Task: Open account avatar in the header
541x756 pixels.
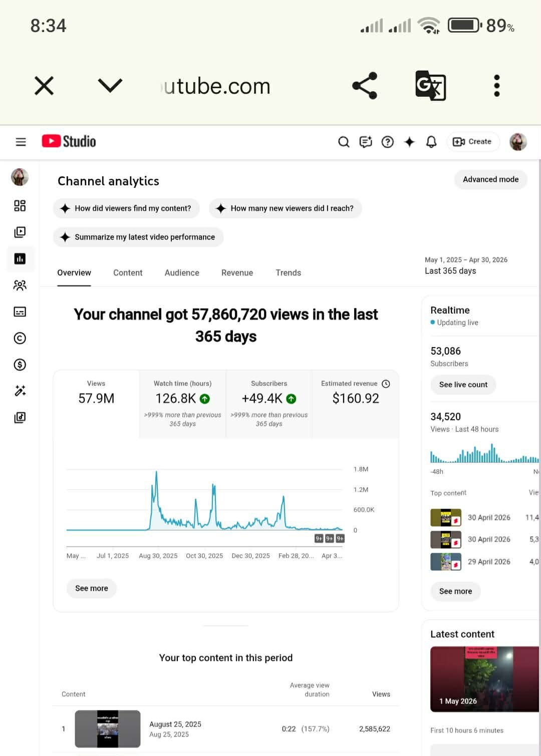Action: click(518, 142)
